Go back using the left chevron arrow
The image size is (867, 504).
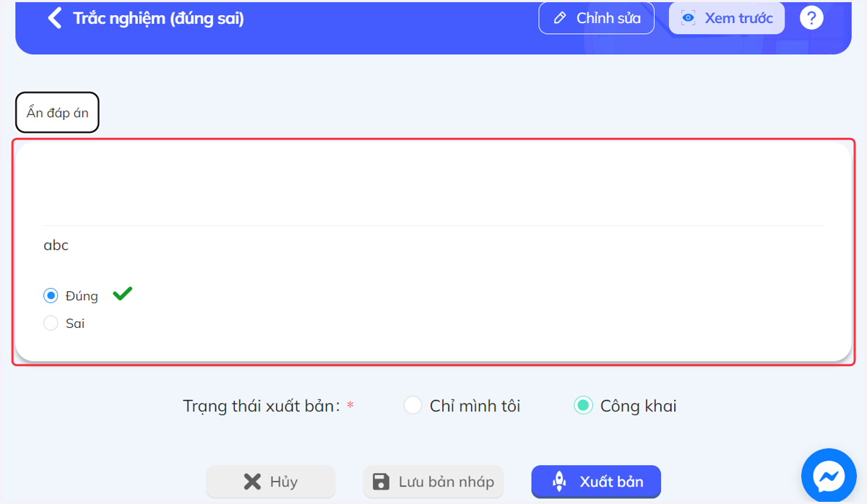[x=54, y=18]
